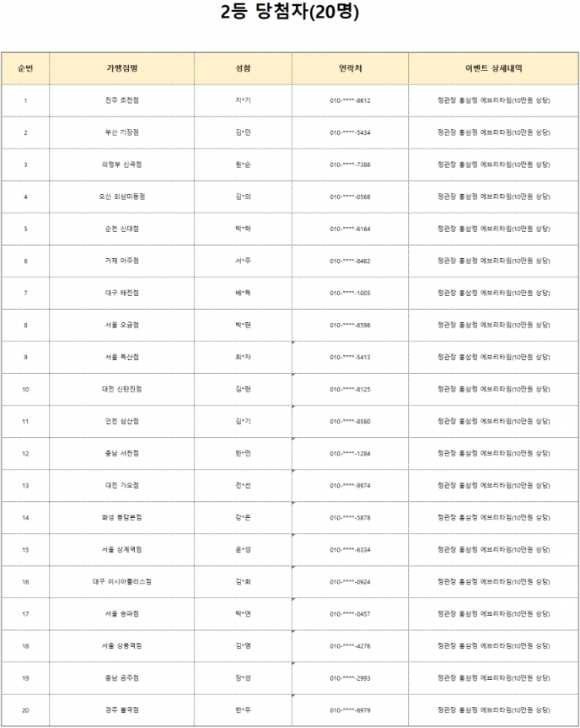Click the 성함 column header

coord(243,68)
